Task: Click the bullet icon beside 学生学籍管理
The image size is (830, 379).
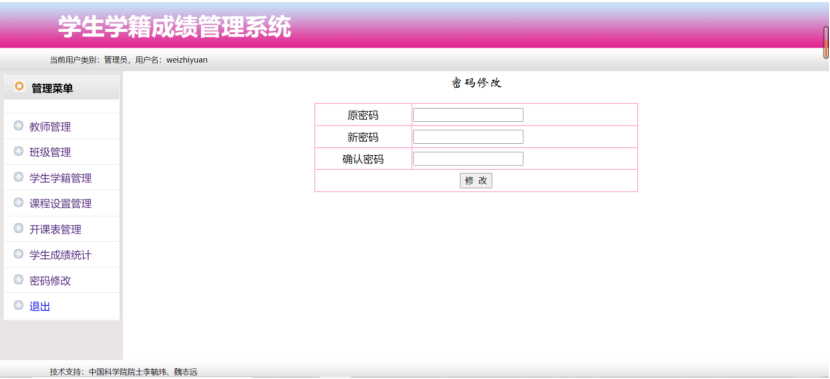Action: pyautogui.click(x=19, y=177)
